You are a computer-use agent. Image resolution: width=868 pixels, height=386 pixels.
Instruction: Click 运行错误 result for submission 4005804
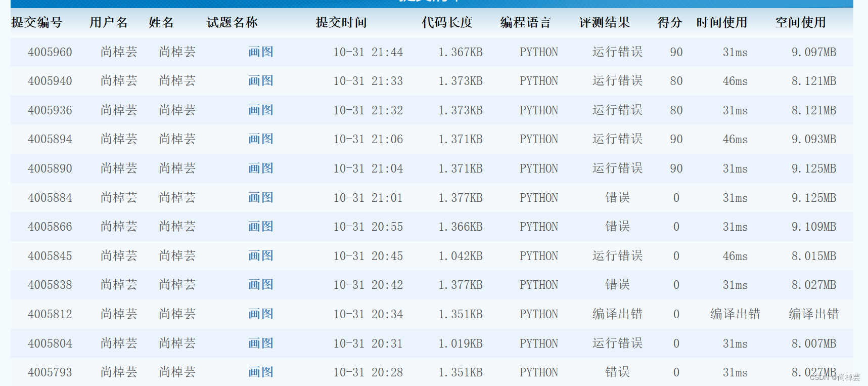point(617,344)
